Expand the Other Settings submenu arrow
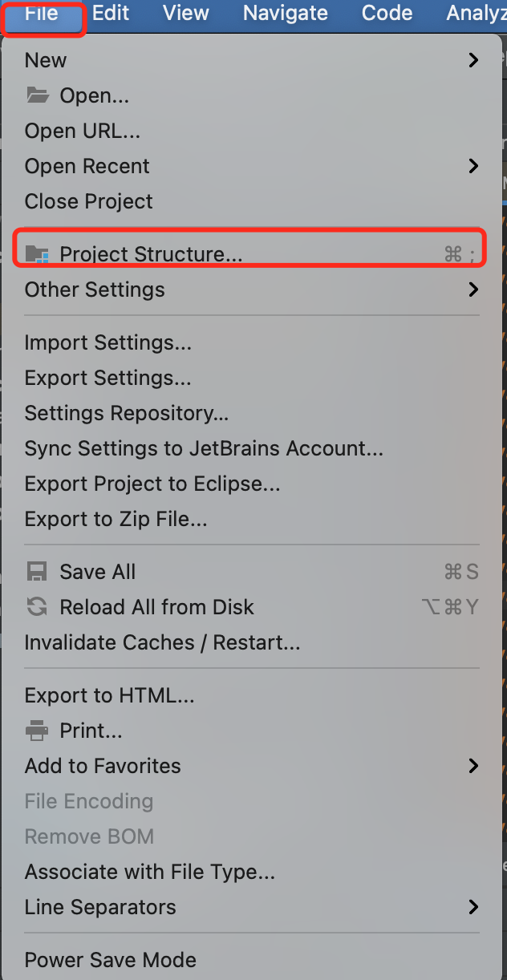Screen dimensions: 507x980 (x=473, y=290)
